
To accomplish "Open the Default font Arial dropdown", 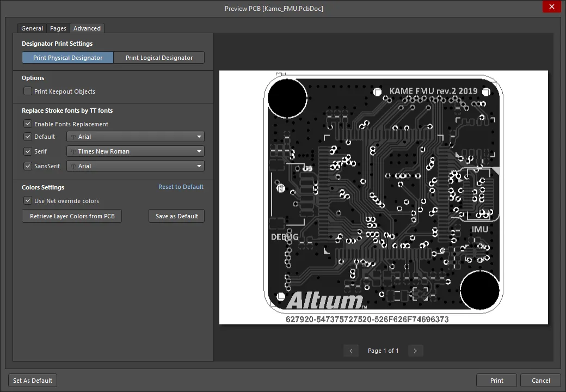I will click(x=136, y=137).
